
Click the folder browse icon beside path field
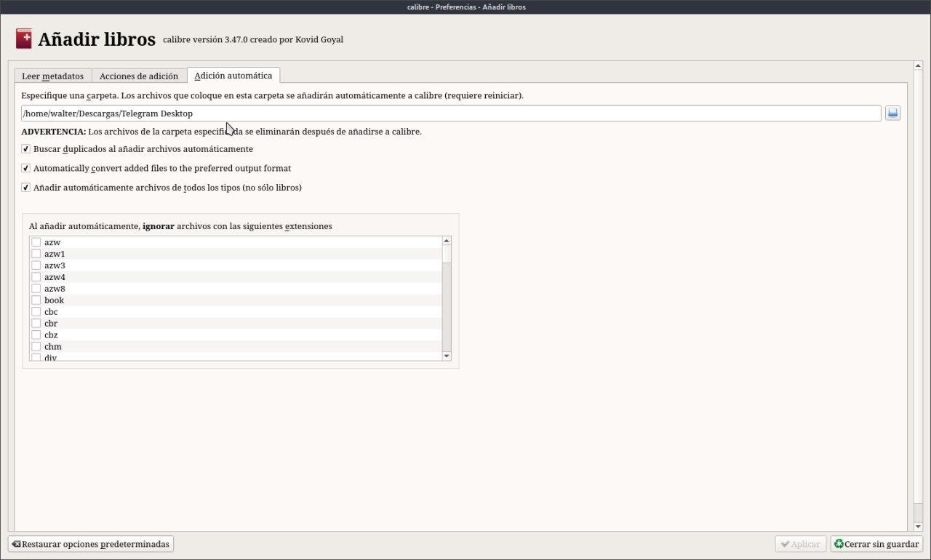click(892, 113)
